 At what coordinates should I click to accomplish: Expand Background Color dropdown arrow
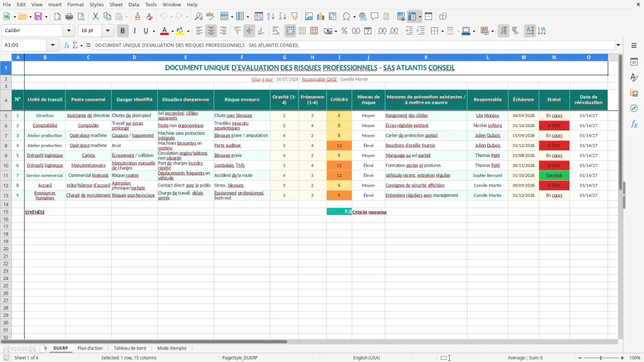pos(188,31)
